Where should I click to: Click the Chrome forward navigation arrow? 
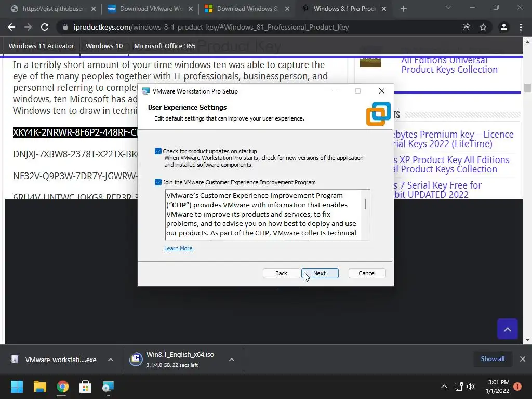click(x=28, y=27)
